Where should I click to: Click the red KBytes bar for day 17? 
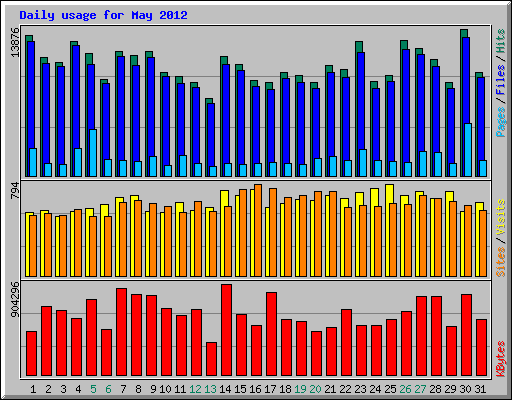coord(271,334)
